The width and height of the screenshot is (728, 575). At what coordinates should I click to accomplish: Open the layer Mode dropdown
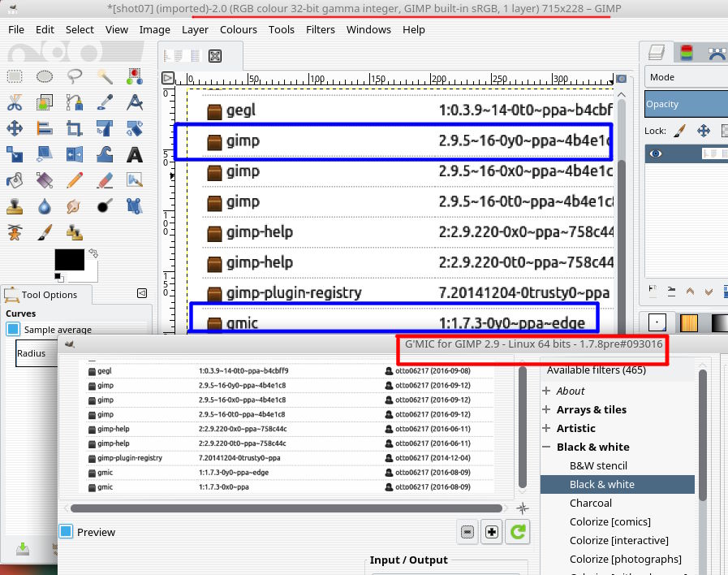click(687, 77)
